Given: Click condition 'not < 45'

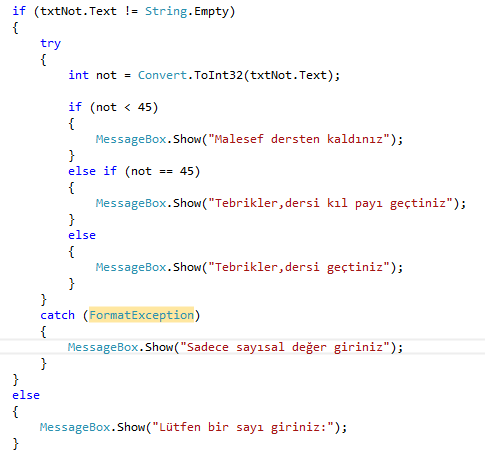Looking at the screenshot, I should coord(124,107).
